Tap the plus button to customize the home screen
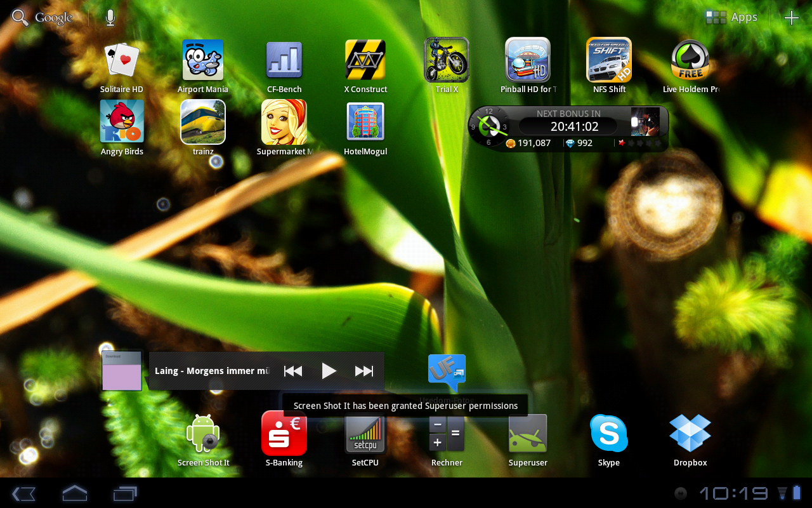This screenshot has height=508, width=812. pos(791,18)
